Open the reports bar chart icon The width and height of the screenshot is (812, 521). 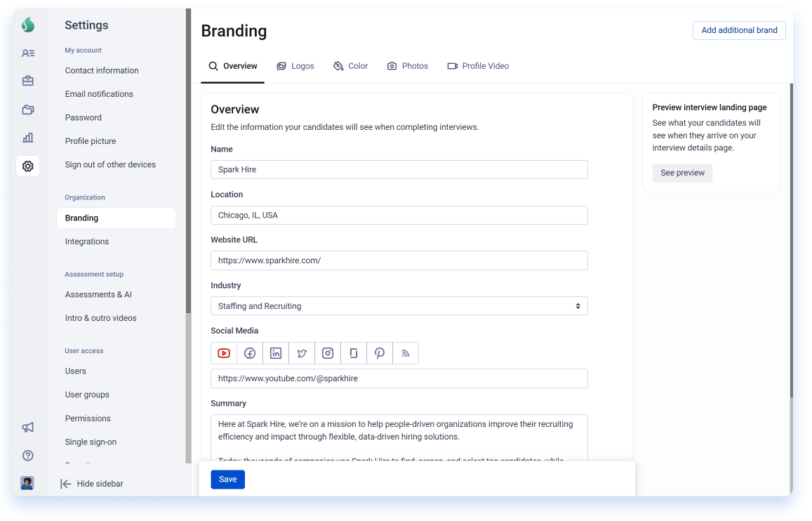(x=28, y=138)
